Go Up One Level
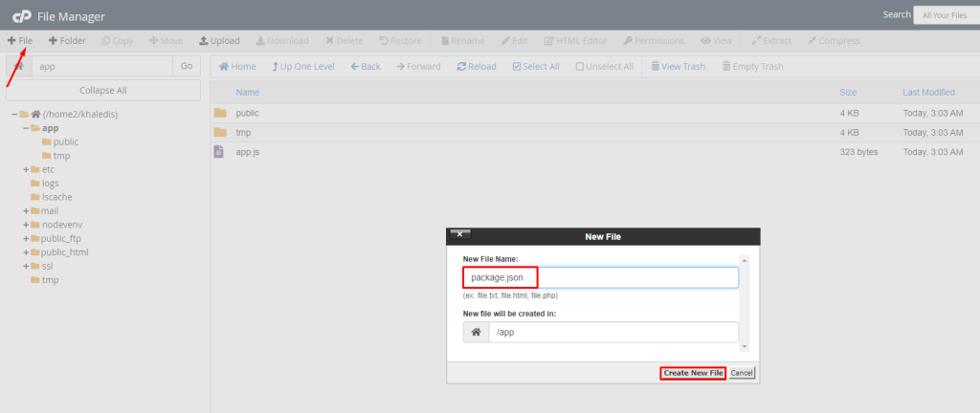This screenshot has width=980, height=413. tap(277, 67)
